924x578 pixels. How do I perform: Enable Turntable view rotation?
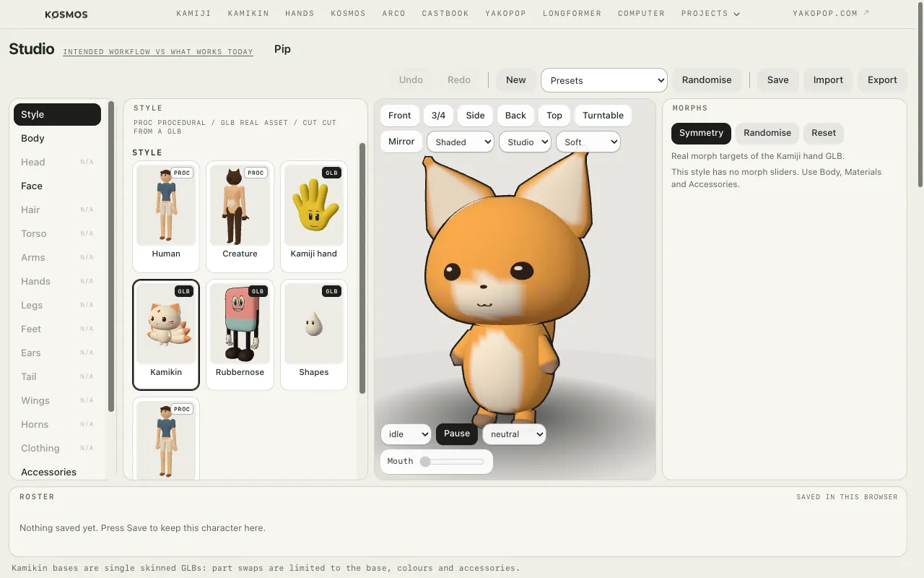tap(603, 116)
